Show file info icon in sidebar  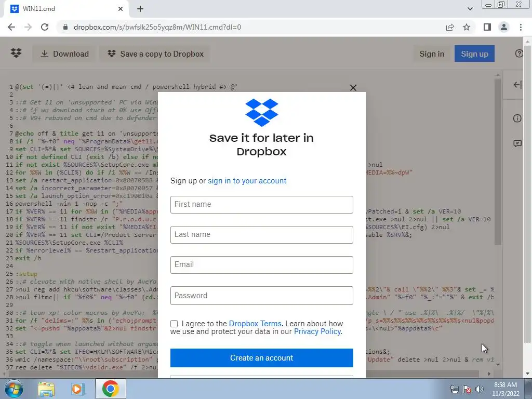pos(517,118)
